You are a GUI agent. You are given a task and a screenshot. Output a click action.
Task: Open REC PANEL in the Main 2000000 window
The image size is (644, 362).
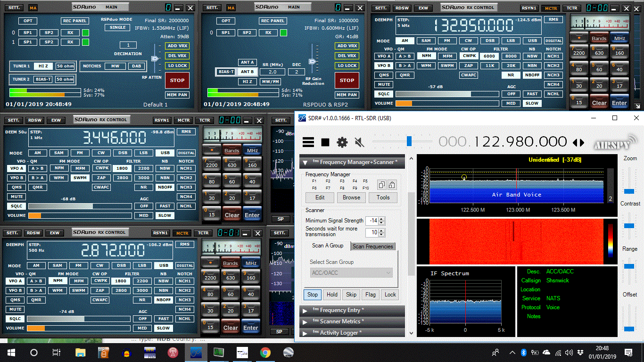click(x=75, y=21)
